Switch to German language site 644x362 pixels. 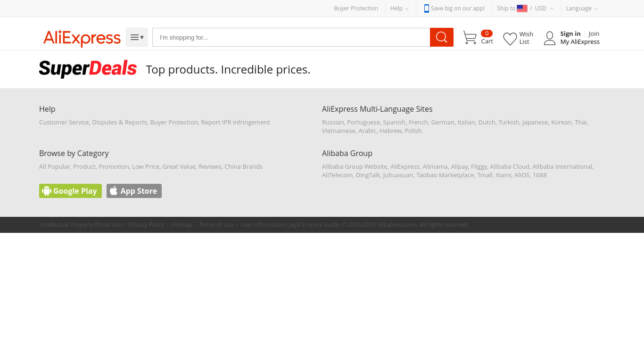coord(443,122)
